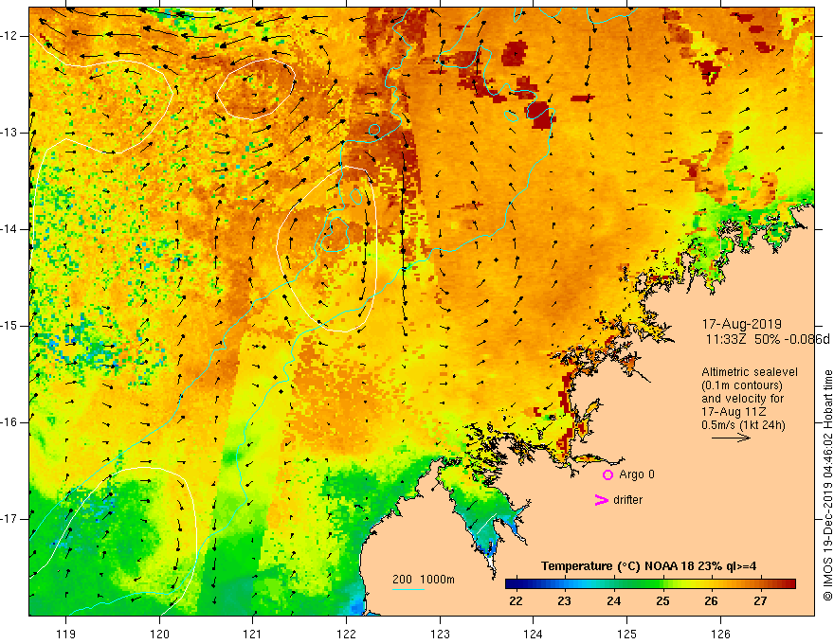This screenshot has width=834, height=644.
Task: Click the latitude -13 axis label
Action: coord(11,133)
